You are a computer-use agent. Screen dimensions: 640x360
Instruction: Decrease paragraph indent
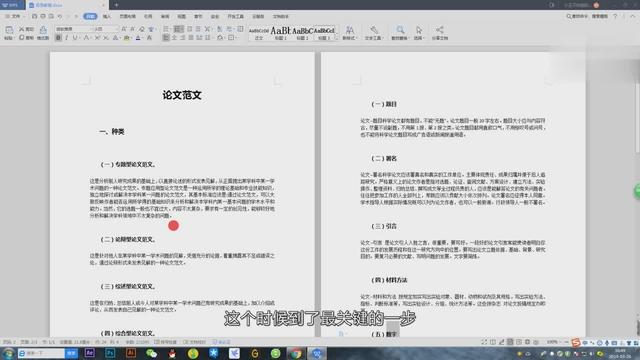pyautogui.click(x=190, y=29)
